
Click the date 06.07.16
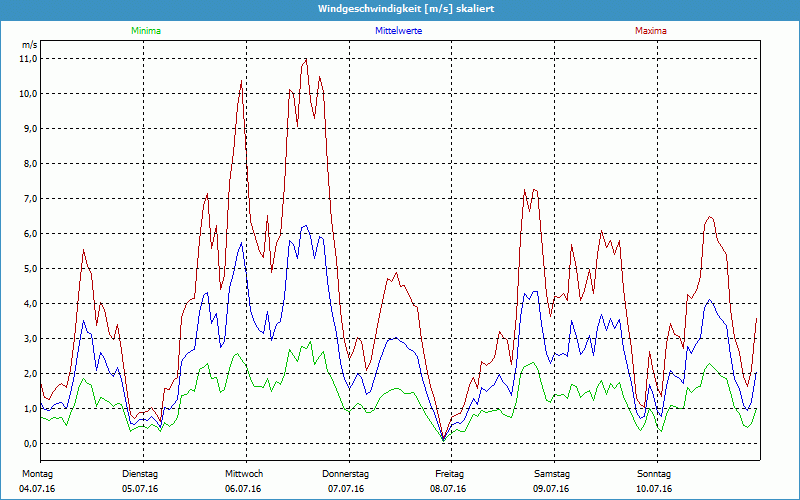(243, 489)
